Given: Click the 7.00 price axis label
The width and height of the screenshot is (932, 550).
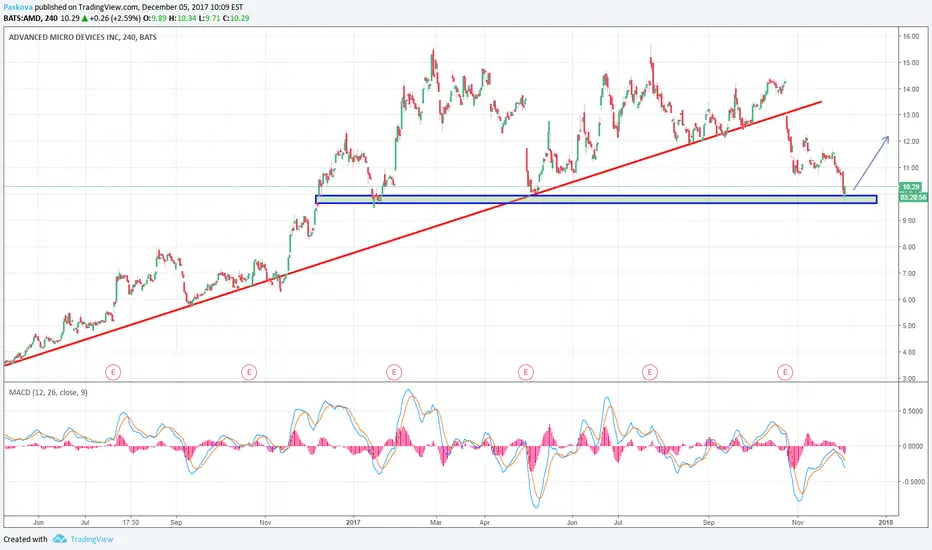Looking at the screenshot, I should click(909, 274).
